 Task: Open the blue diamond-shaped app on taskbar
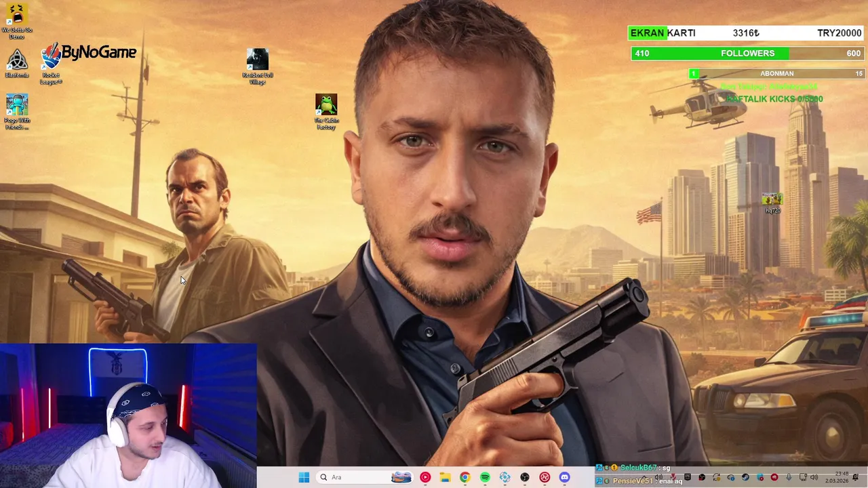click(505, 477)
